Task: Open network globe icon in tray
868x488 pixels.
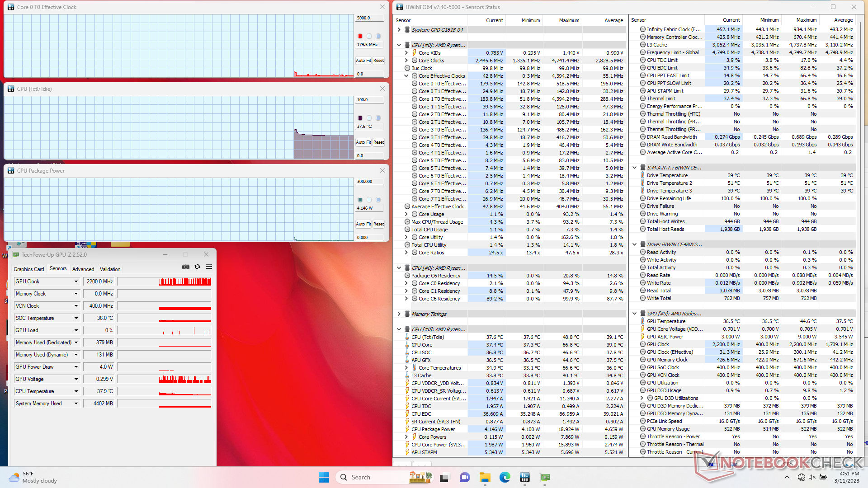Action: pyautogui.click(x=802, y=477)
